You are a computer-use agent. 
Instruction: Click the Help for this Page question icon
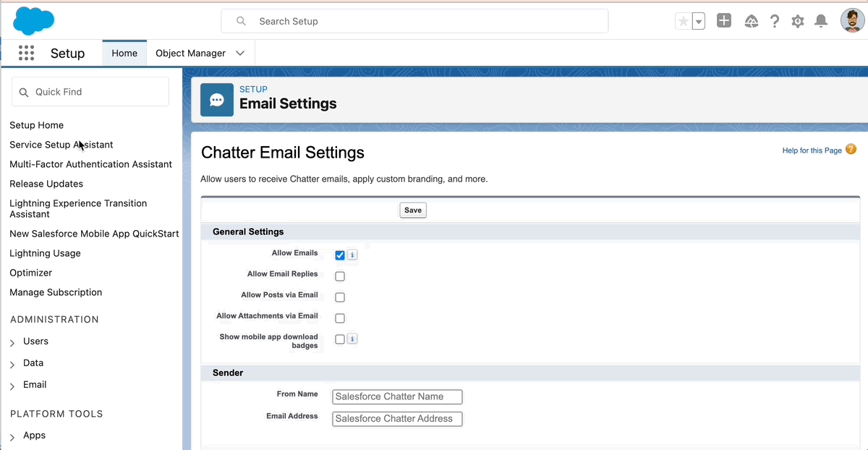[x=851, y=149]
